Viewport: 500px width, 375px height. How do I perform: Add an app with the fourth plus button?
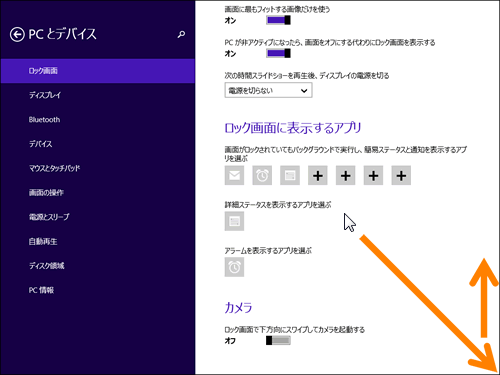[x=401, y=175]
